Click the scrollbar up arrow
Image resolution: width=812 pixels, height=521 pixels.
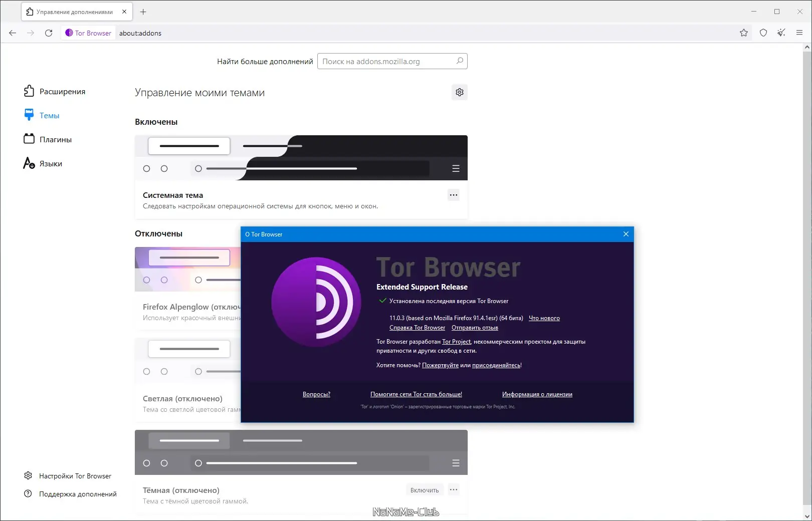click(807, 48)
